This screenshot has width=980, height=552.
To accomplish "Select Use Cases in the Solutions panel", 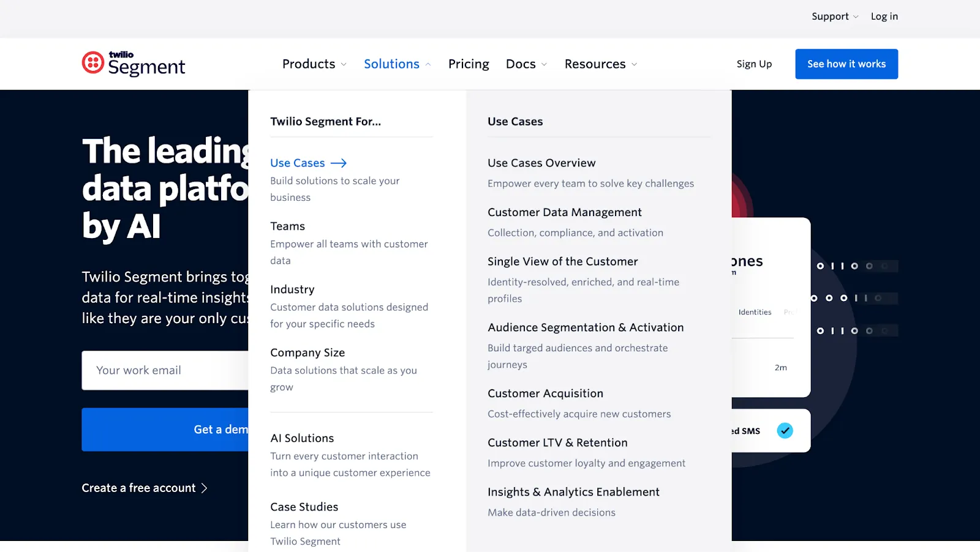I will point(298,163).
